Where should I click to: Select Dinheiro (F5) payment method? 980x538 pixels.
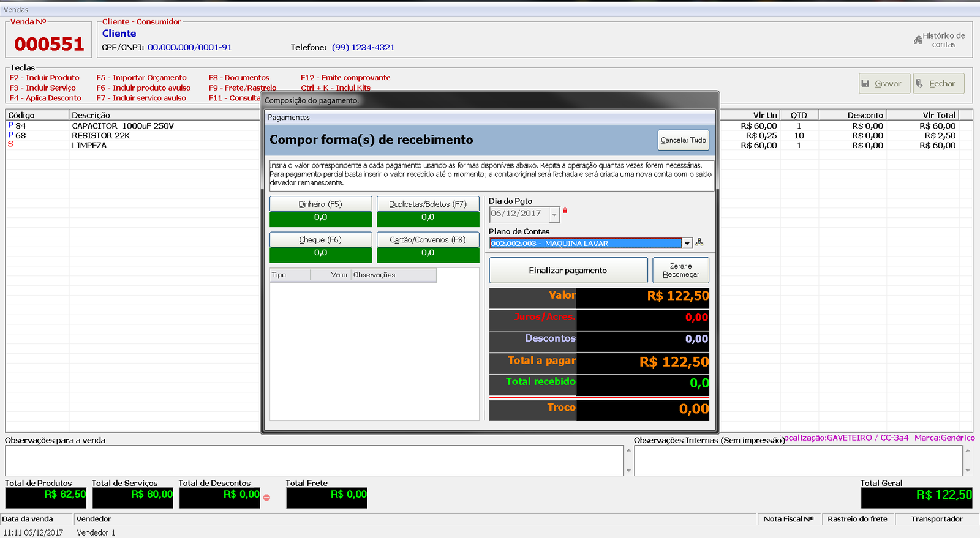320,204
